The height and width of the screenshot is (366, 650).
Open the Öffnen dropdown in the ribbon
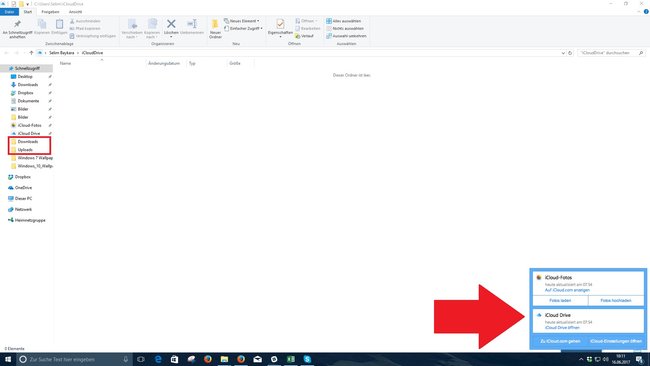(306, 21)
